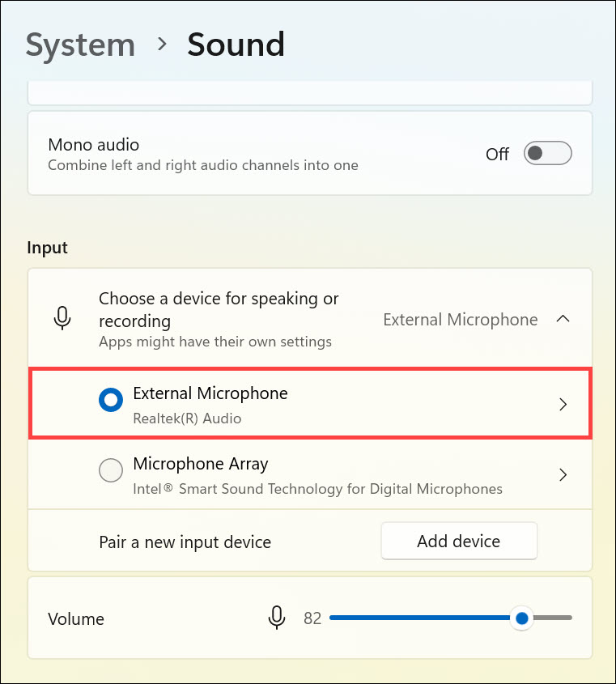The width and height of the screenshot is (616, 684).
Task: Click the input Volume slider thumb
Action: [x=522, y=618]
